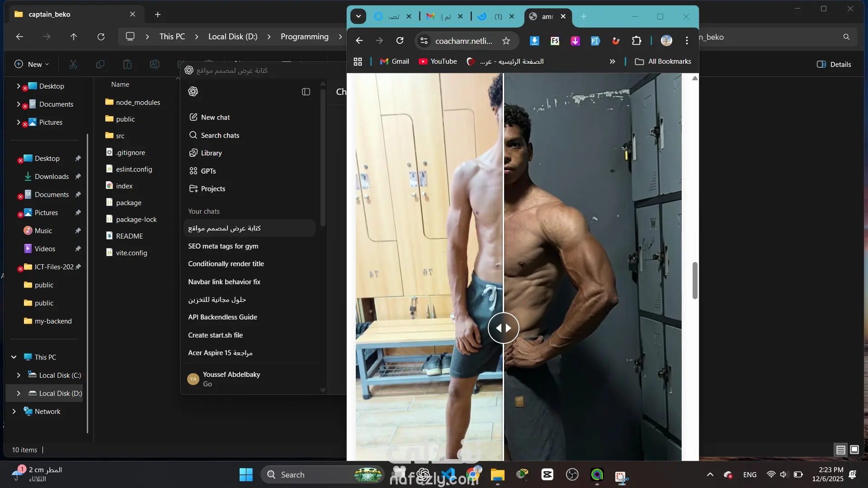Collapse the This PC tree node
The image size is (868, 488).
pos(14,357)
